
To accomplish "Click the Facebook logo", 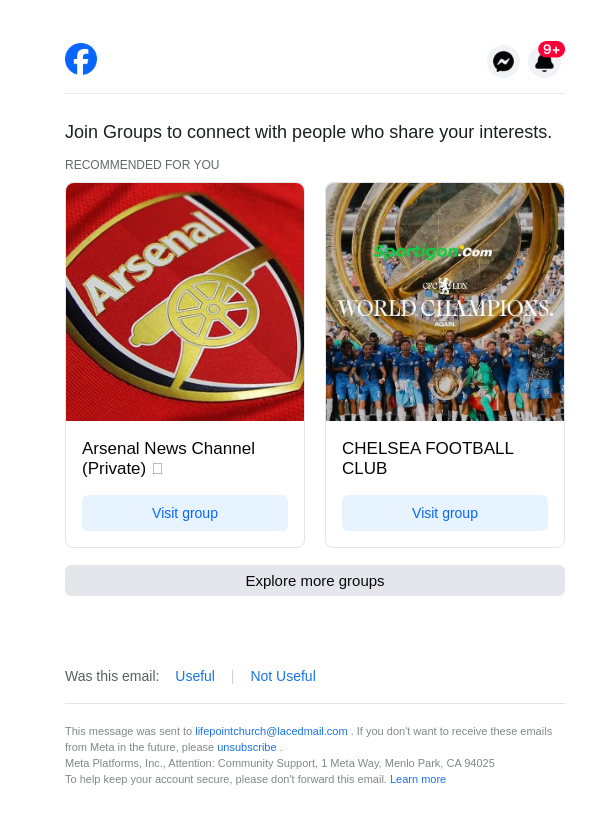I will pyautogui.click(x=81, y=59).
